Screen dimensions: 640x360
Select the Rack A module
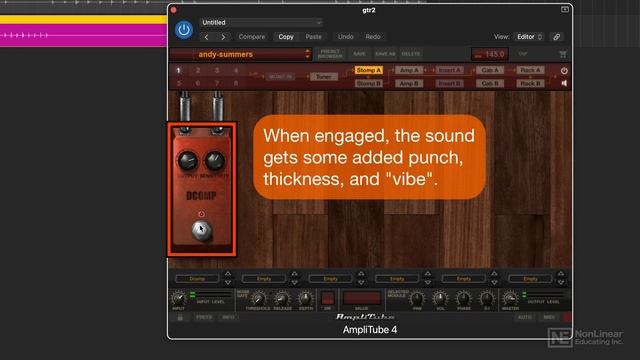coord(530,70)
